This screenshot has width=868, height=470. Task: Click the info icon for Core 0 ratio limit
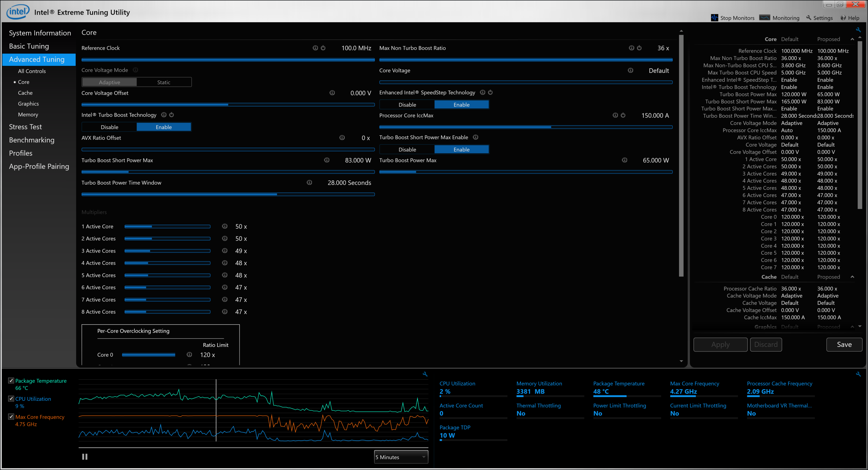pyautogui.click(x=189, y=355)
